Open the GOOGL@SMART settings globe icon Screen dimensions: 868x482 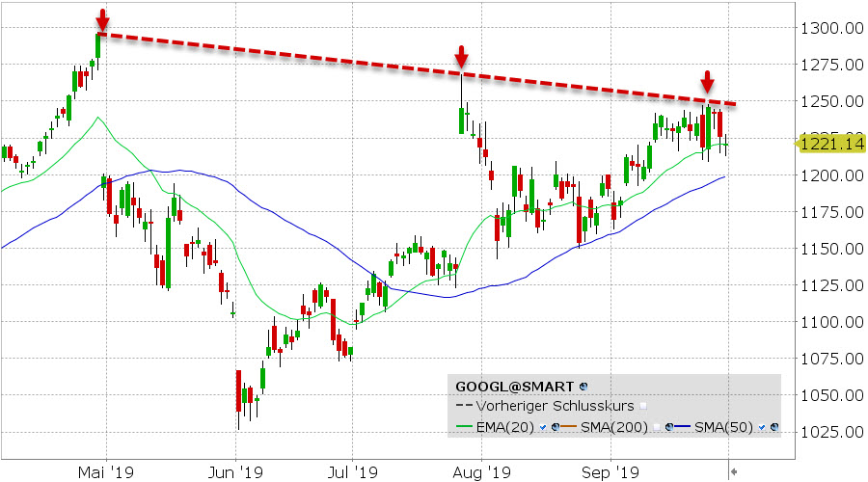tap(583, 387)
